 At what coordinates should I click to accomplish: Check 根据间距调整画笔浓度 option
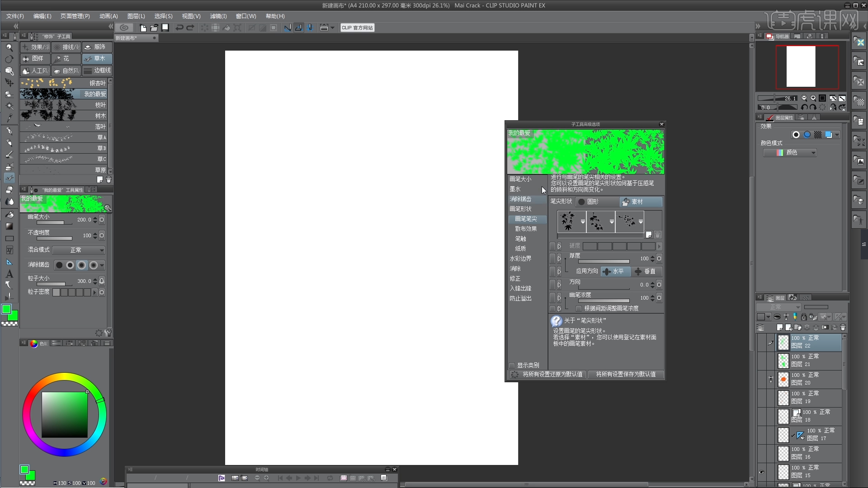point(578,309)
